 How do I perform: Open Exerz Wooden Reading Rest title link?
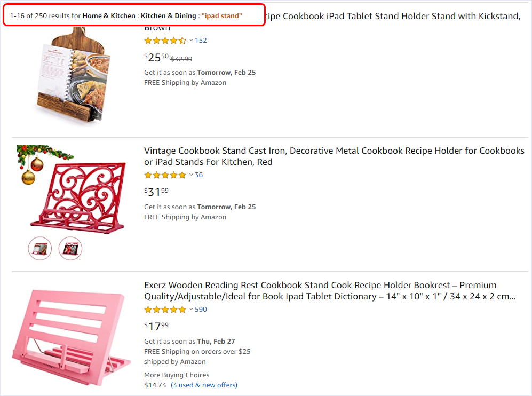click(x=330, y=290)
